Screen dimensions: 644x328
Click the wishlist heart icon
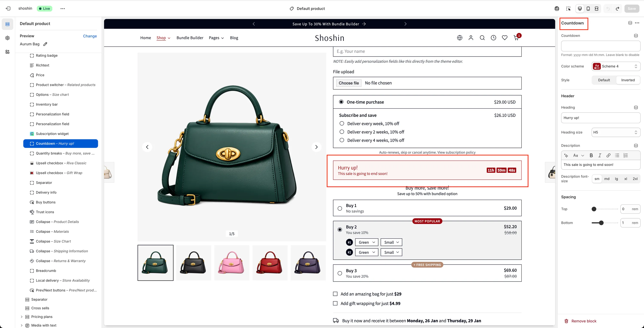504,38
